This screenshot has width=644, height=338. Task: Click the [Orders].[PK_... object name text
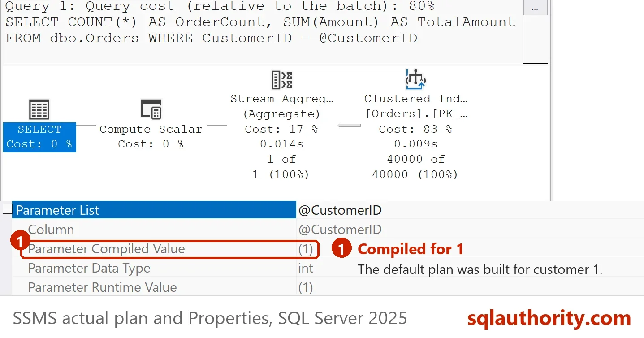416,114
